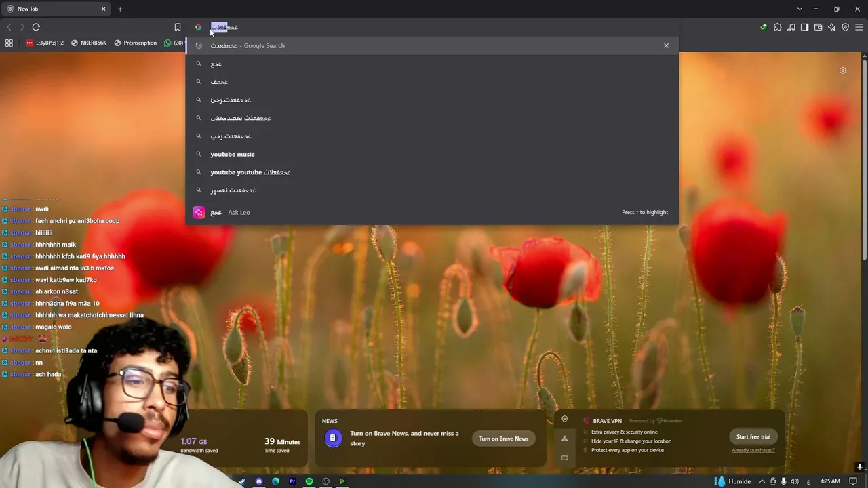Viewport: 868px width, 488px height.
Task: Select the Brave Rewards triangle card tab
Action: pos(564,439)
